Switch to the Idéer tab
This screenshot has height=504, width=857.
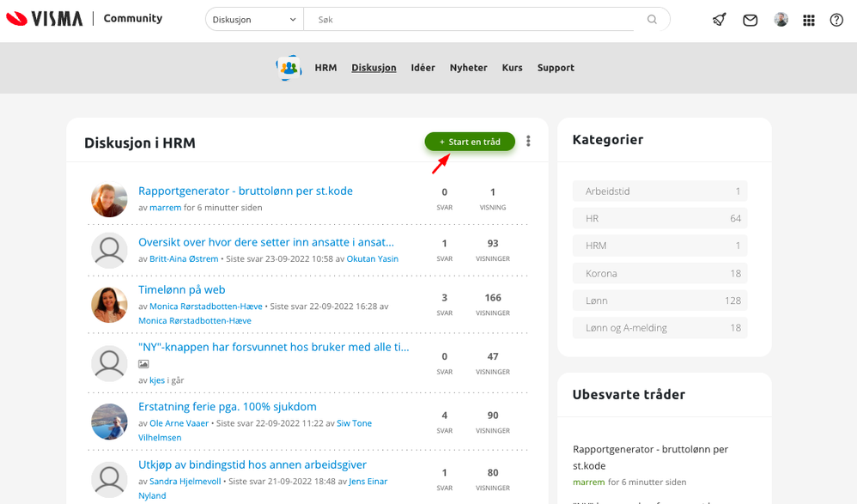[x=423, y=68]
